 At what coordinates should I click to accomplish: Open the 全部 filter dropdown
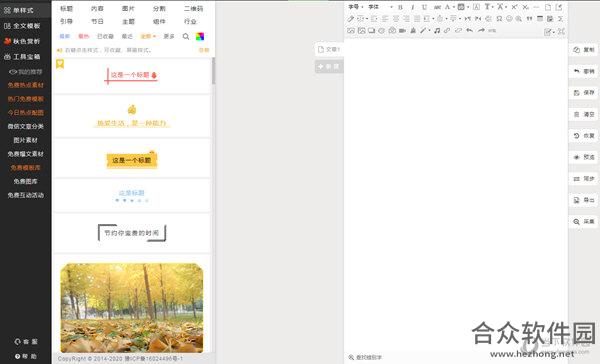click(148, 36)
